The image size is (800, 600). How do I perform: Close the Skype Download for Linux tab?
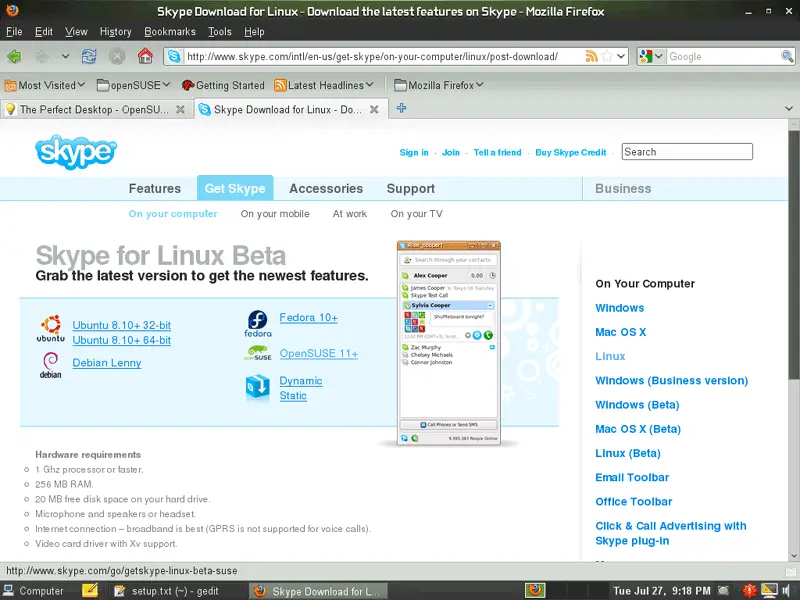374,109
